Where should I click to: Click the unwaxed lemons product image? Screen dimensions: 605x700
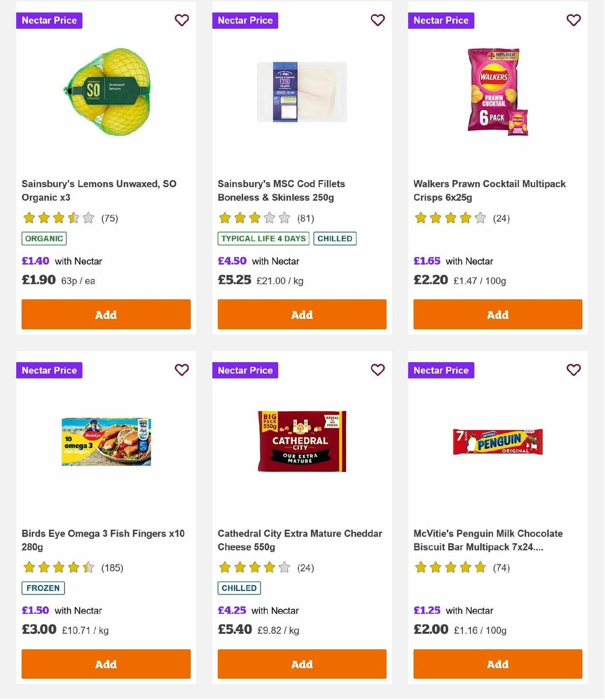point(106,91)
